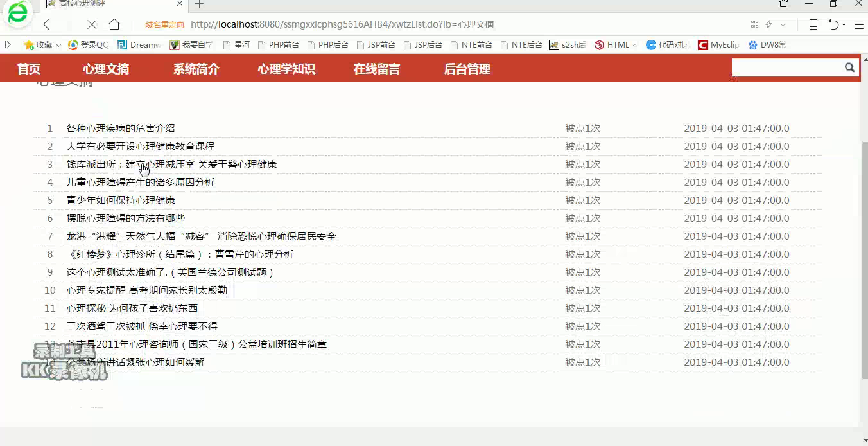Click the browser address bar URL
Screen dimensions: 868x446
(342, 24)
